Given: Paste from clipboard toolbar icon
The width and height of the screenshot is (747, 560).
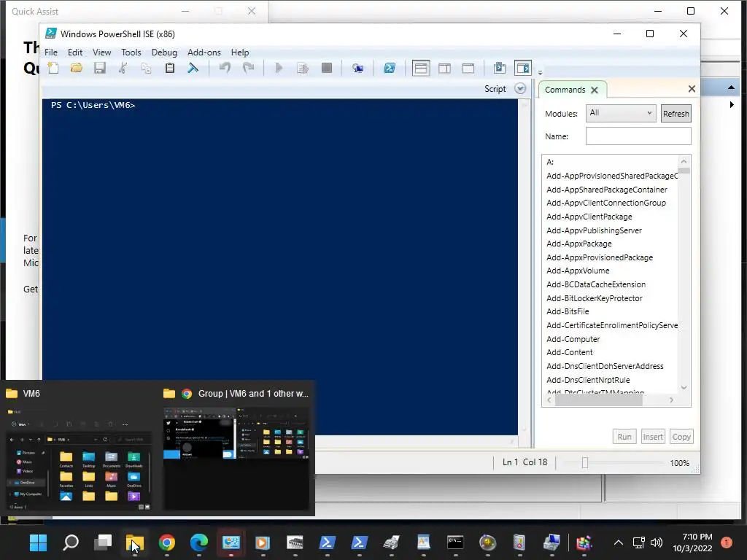Looking at the screenshot, I should click(x=169, y=68).
